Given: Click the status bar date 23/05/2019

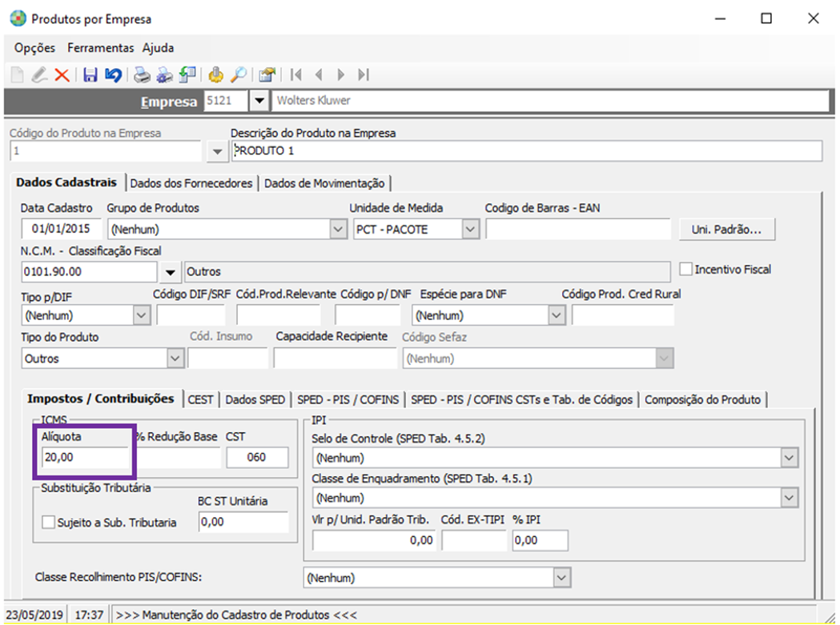Looking at the screenshot, I should click(34, 615).
